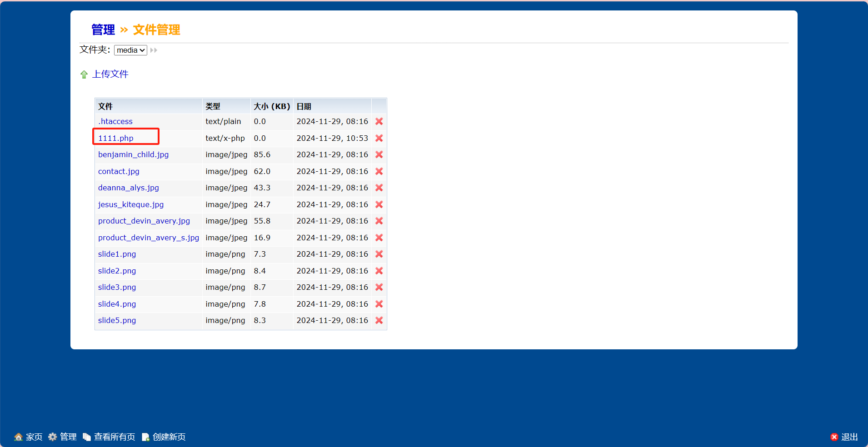The image size is (868, 447).
Task: Remove slide4.png using the red X
Action: (379, 304)
